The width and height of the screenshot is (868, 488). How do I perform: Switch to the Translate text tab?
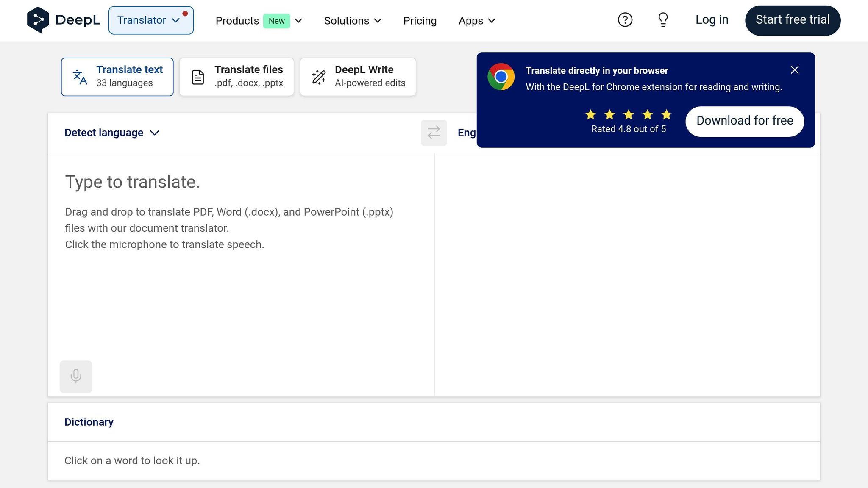117,77
